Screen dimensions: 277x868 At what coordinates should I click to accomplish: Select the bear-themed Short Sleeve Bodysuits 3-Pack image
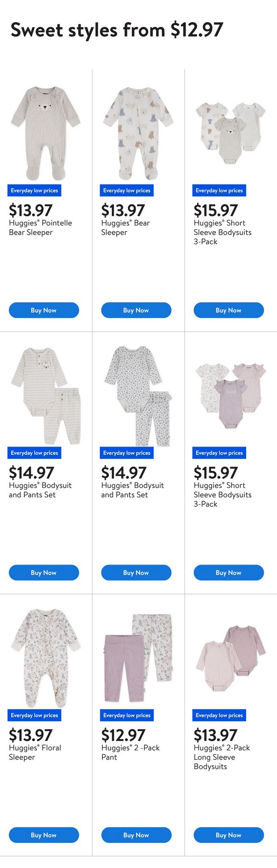pyautogui.click(x=230, y=133)
